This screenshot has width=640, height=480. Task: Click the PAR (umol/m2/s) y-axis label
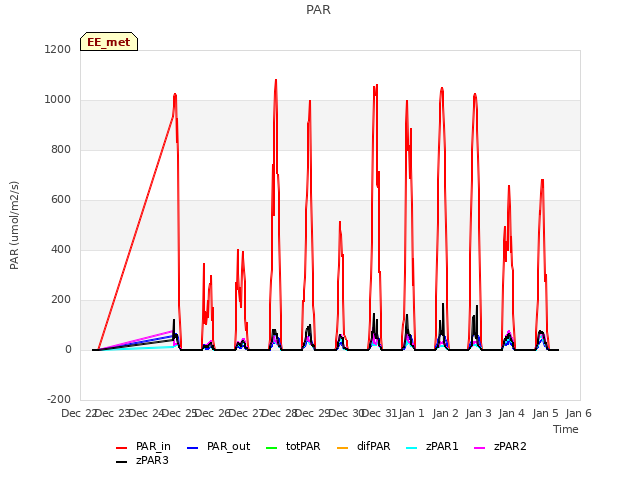pyautogui.click(x=14, y=225)
